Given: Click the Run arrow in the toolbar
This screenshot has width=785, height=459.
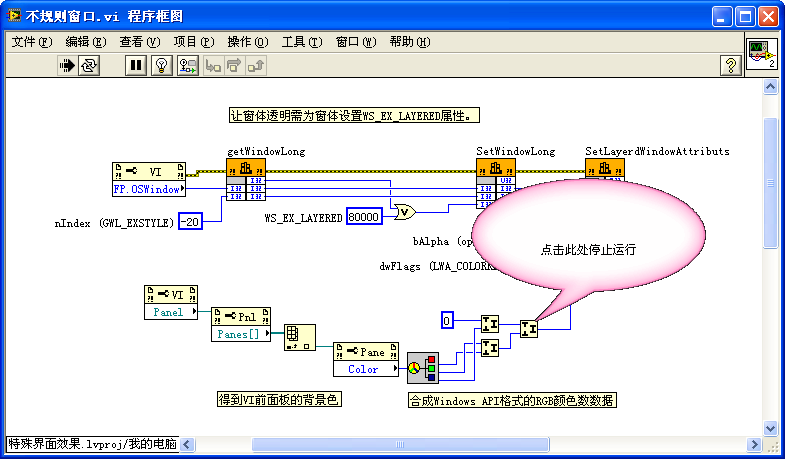Looking at the screenshot, I should click(x=67, y=66).
